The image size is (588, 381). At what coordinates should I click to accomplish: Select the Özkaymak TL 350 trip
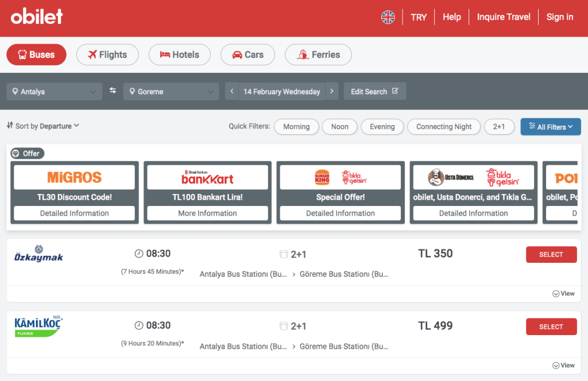(551, 255)
